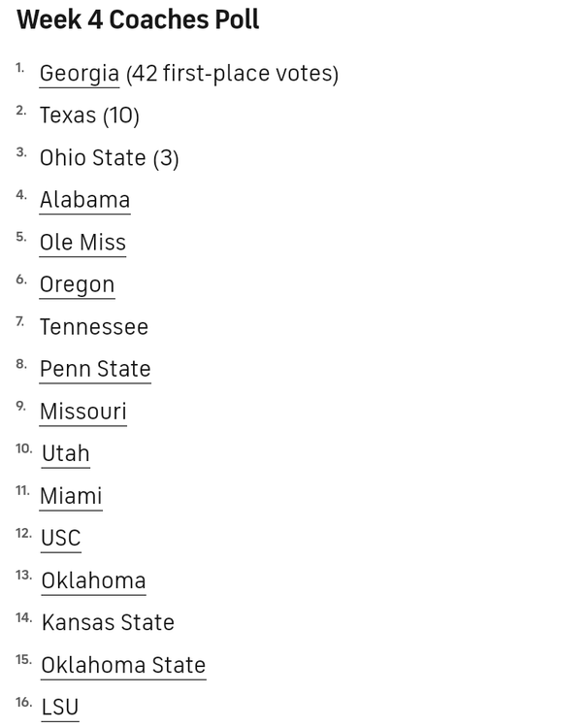Open the Utah team link
This screenshot has width=588, height=728.
[65, 453]
